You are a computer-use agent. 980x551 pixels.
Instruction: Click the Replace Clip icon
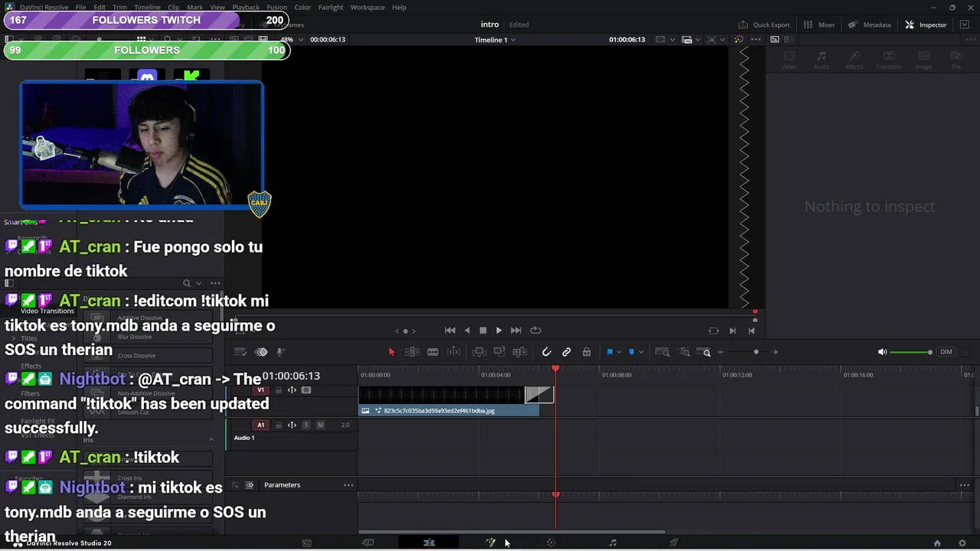[x=520, y=352]
